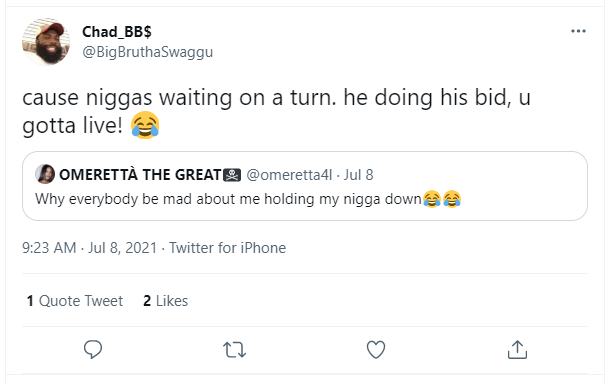
Task: Click the Twitter for iPhone source link
Action: pos(228,248)
